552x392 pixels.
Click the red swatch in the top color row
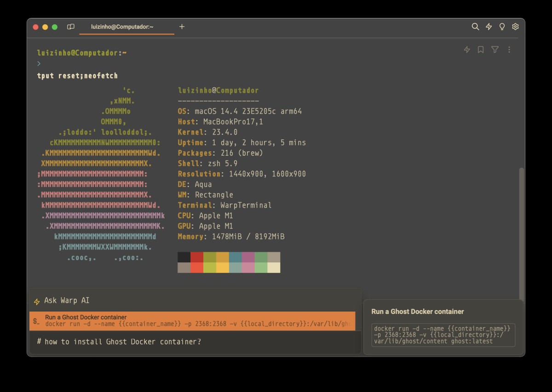pos(197,257)
